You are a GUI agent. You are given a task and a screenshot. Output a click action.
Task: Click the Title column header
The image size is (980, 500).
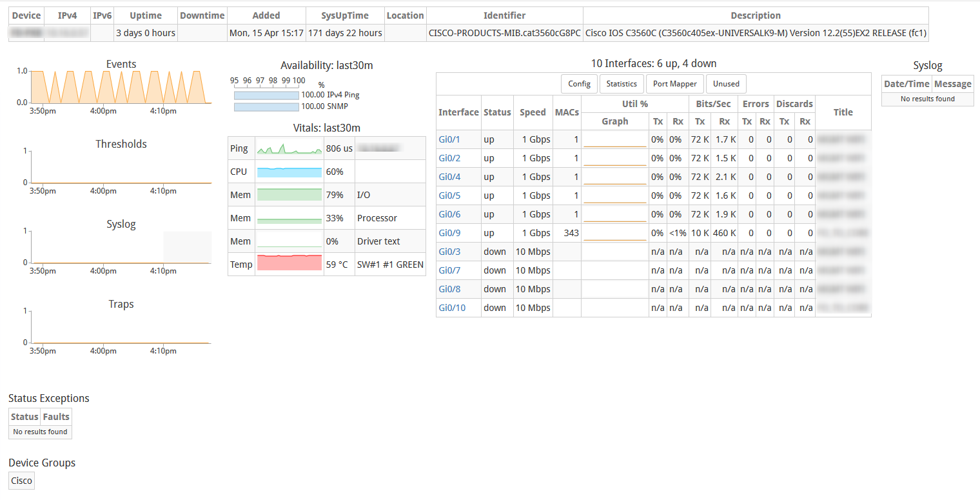pos(843,112)
